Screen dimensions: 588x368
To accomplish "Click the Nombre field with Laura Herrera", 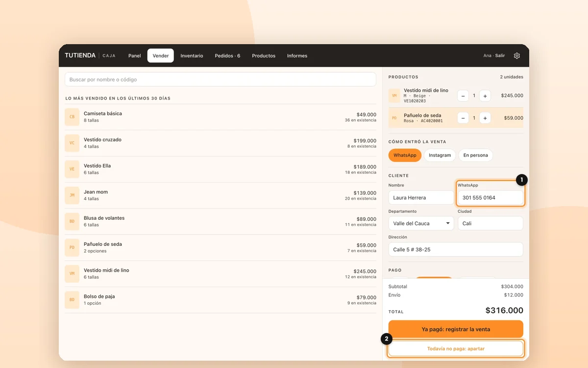I will coord(421,198).
